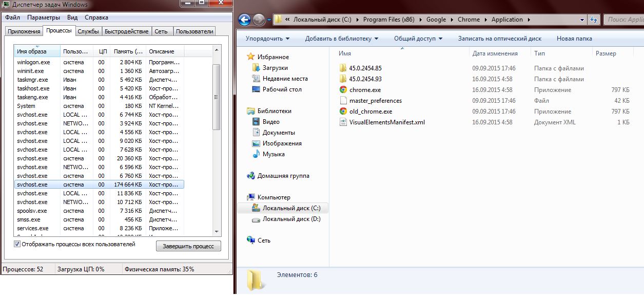Click the Music library icon

(257, 154)
